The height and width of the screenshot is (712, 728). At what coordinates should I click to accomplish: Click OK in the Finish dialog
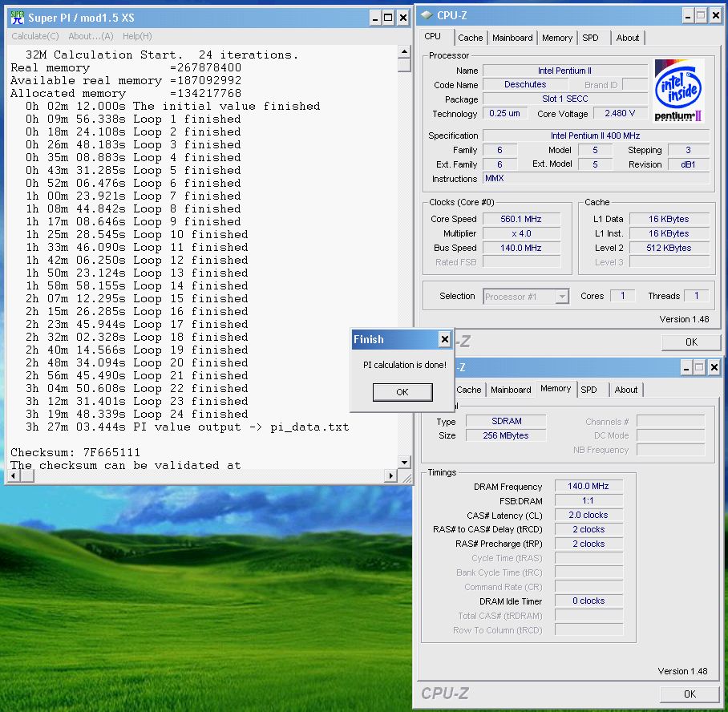click(402, 392)
